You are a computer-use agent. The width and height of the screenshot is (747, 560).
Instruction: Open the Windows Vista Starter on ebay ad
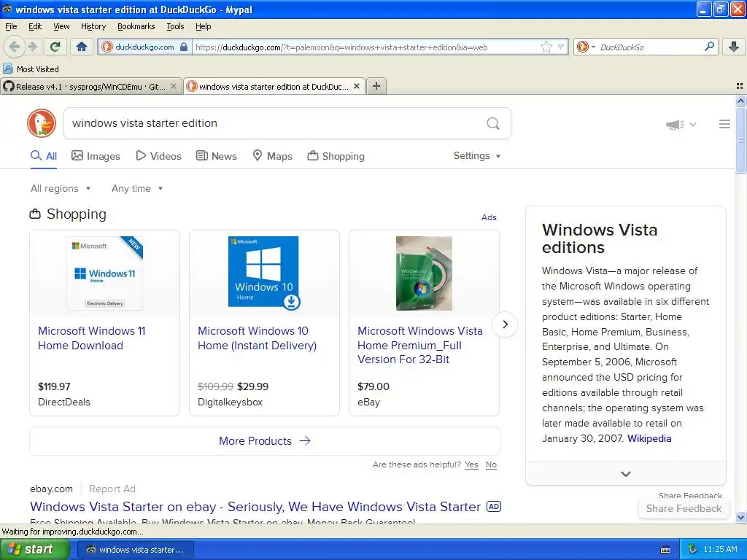click(x=255, y=507)
